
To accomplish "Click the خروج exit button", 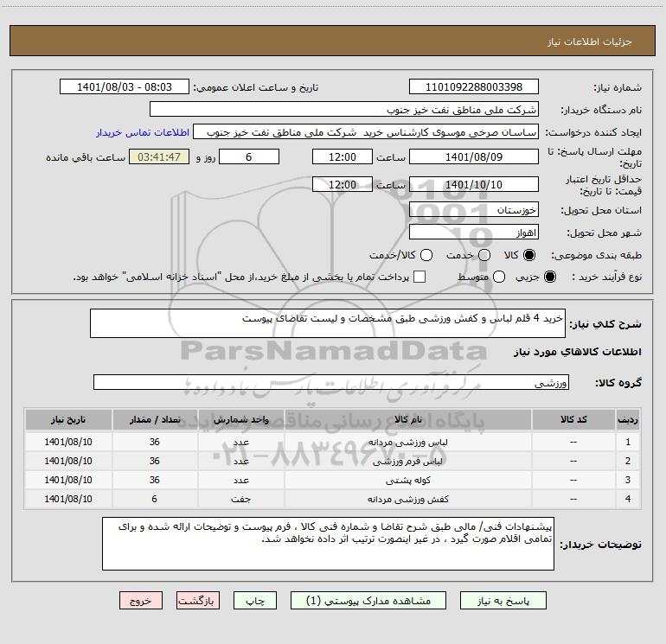I will click(x=141, y=601).
